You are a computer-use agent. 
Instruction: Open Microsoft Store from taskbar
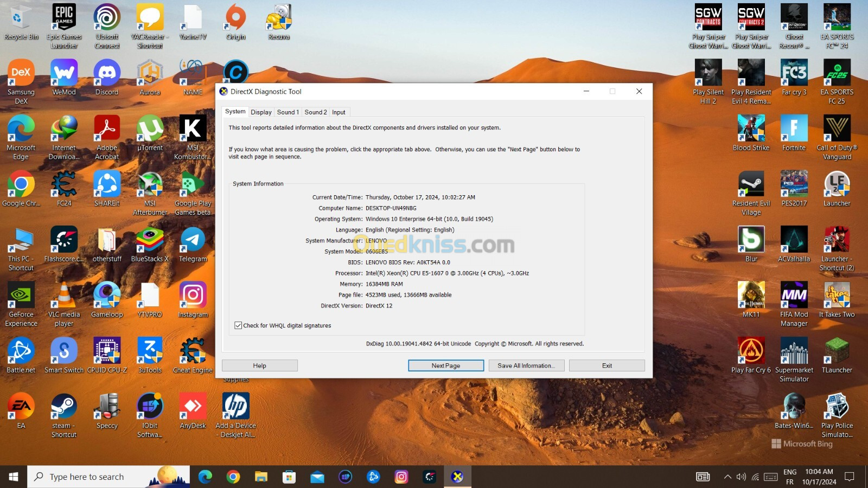289,477
